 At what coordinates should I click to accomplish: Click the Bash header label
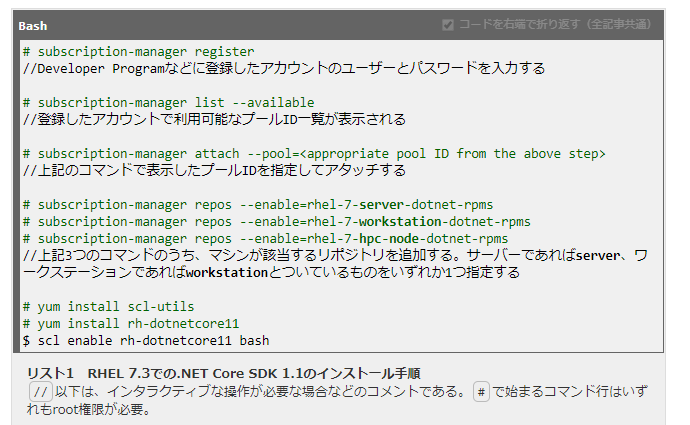[x=33, y=26]
